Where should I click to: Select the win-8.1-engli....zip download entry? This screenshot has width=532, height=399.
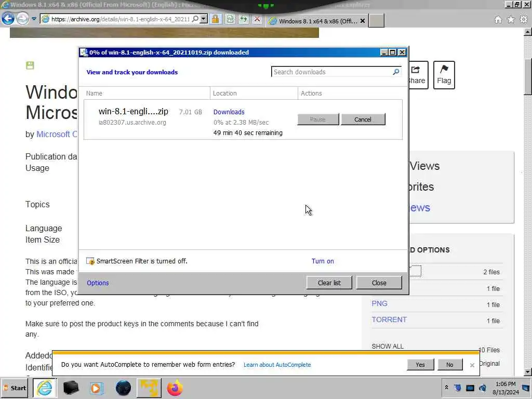[243, 119]
